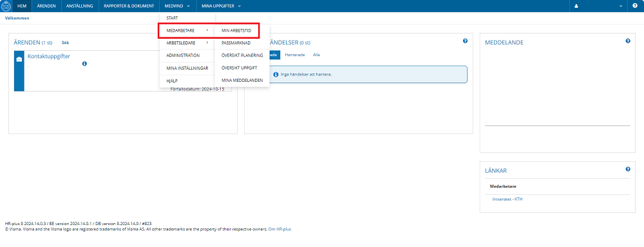Expand the Medvind dropdown arrow

188,6
